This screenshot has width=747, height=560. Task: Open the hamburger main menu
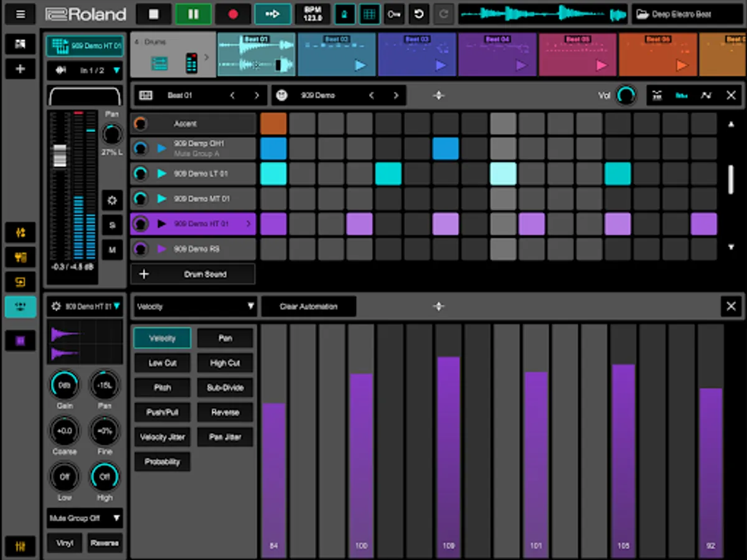pos(20,14)
